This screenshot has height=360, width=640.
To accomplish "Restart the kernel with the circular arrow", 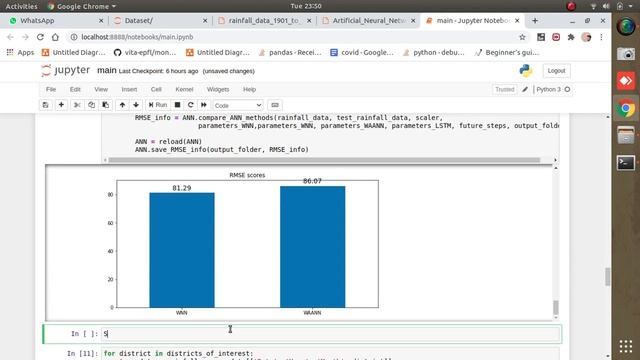I will pyautogui.click(x=190, y=105).
